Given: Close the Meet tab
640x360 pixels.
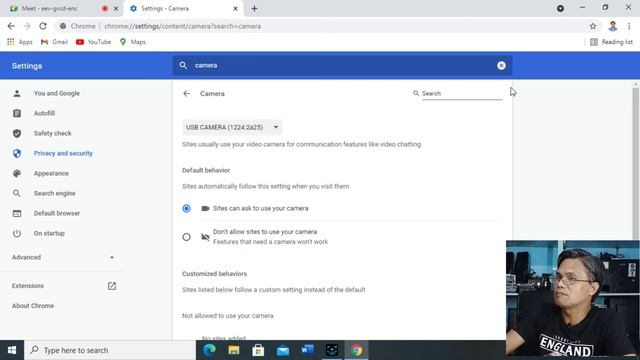Looking at the screenshot, I should pyautogui.click(x=116, y=8).
